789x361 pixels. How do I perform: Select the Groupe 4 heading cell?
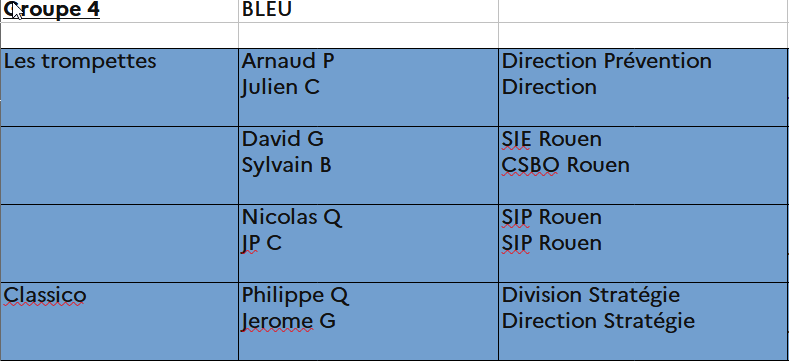[x=119, y=11]
